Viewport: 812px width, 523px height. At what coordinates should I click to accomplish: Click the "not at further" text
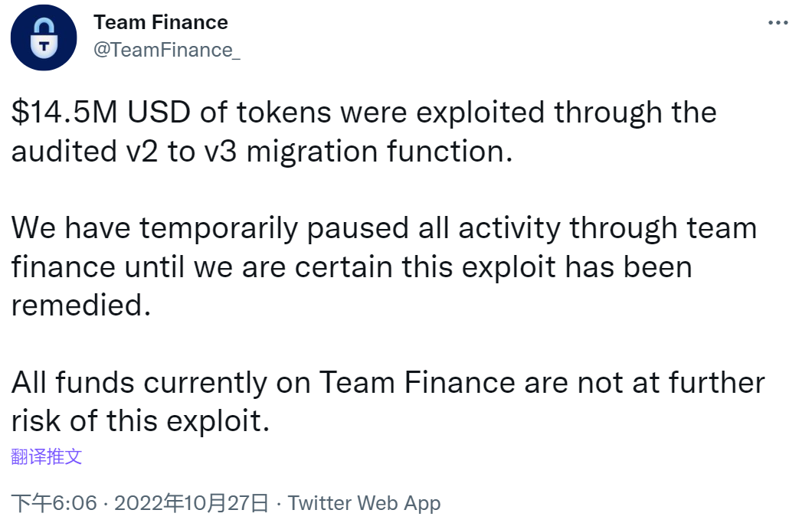click(670, 382)
